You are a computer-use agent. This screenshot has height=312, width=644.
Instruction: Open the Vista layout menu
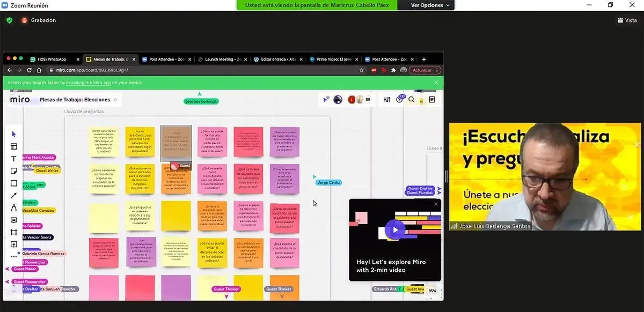coord(627,20)
